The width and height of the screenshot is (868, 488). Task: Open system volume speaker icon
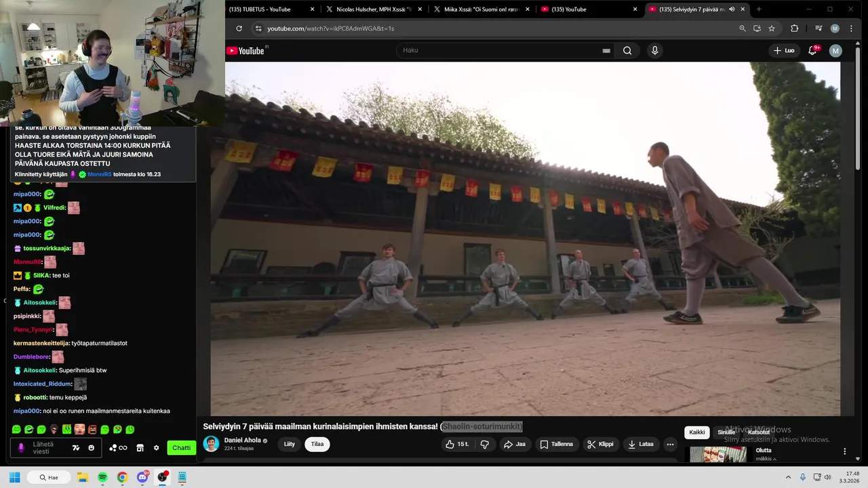click(827, 477)
